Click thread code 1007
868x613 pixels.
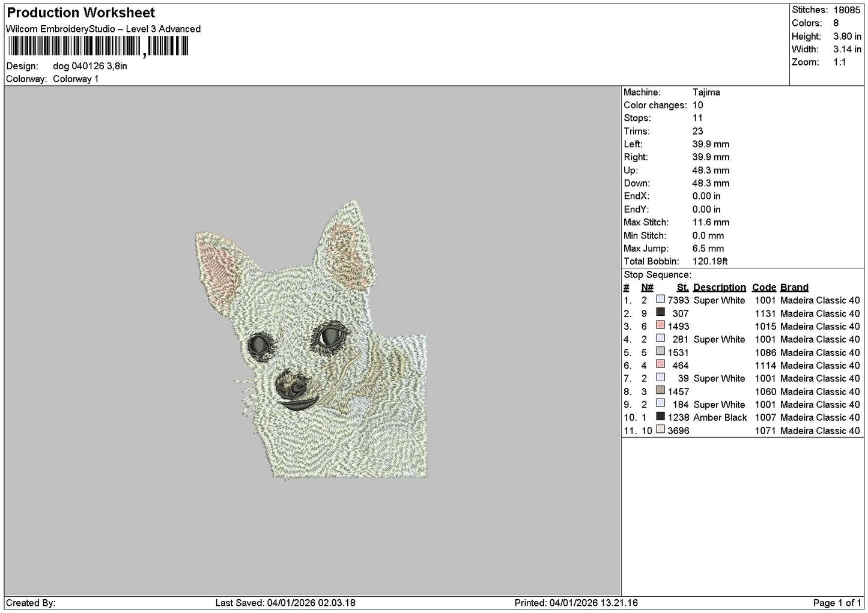pyautogui.click(x=765, y=417)
